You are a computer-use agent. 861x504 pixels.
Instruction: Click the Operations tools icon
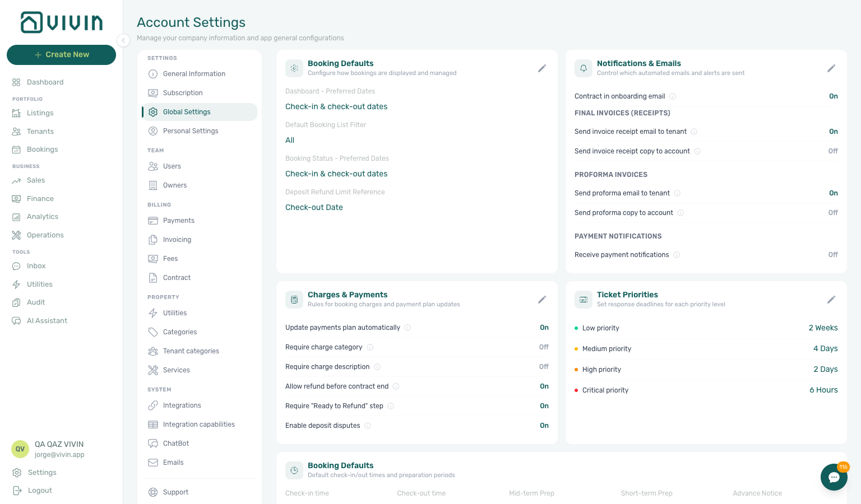coord(16,235)
